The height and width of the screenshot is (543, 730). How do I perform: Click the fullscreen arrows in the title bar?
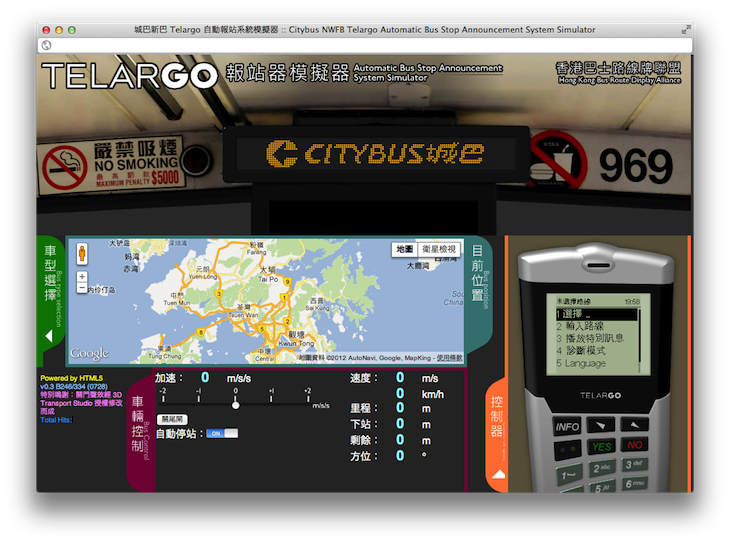tap(685, 30)
